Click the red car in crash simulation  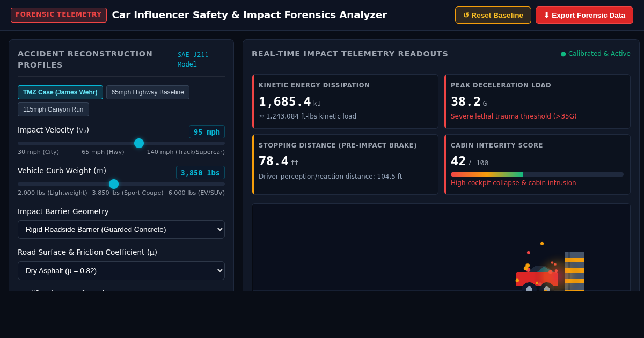pyautogui.click(x=537, y=279)
